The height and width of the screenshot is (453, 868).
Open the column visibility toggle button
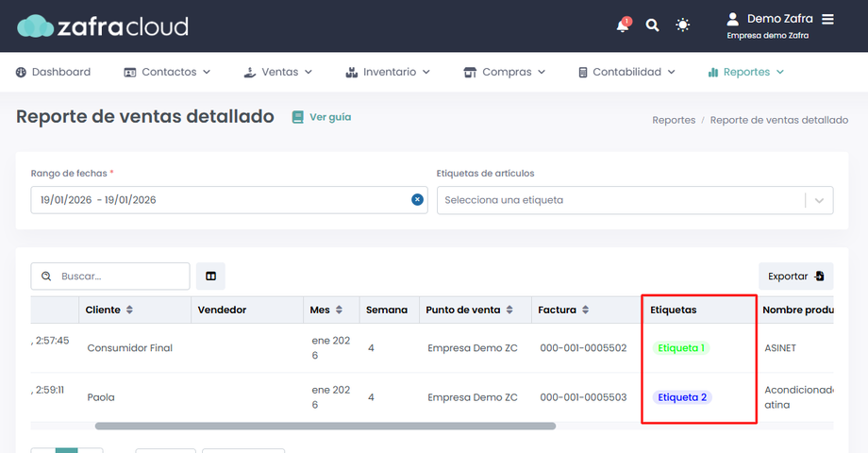[x=211, y=276]
